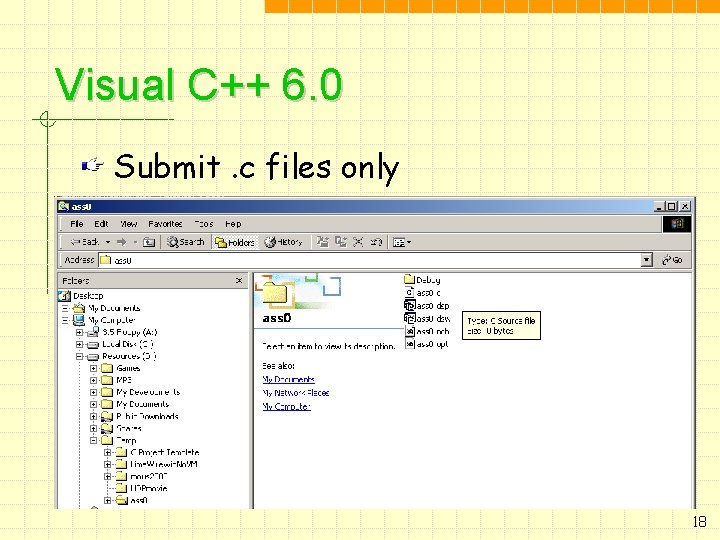Image resolution: width=720 pixels, height=540 pixels.
Task: Close the Folders pane
Action: tap(239, 281)
